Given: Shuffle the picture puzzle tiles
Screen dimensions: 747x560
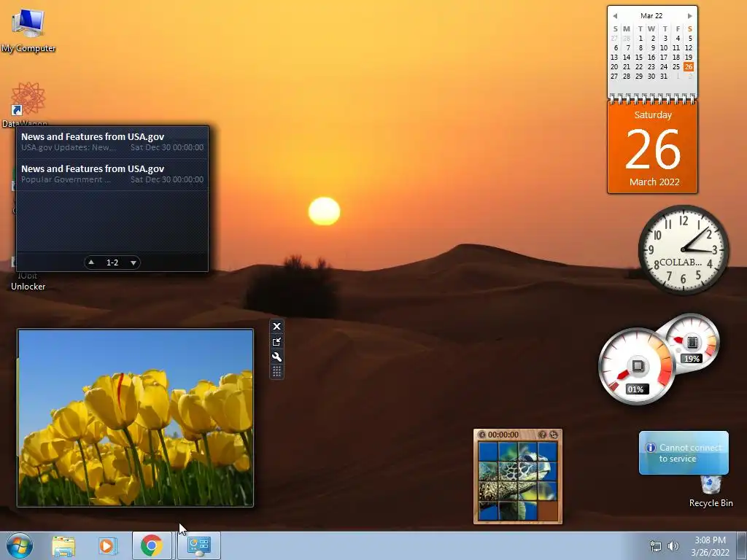Looking at the screenshot, I should 554,435.
